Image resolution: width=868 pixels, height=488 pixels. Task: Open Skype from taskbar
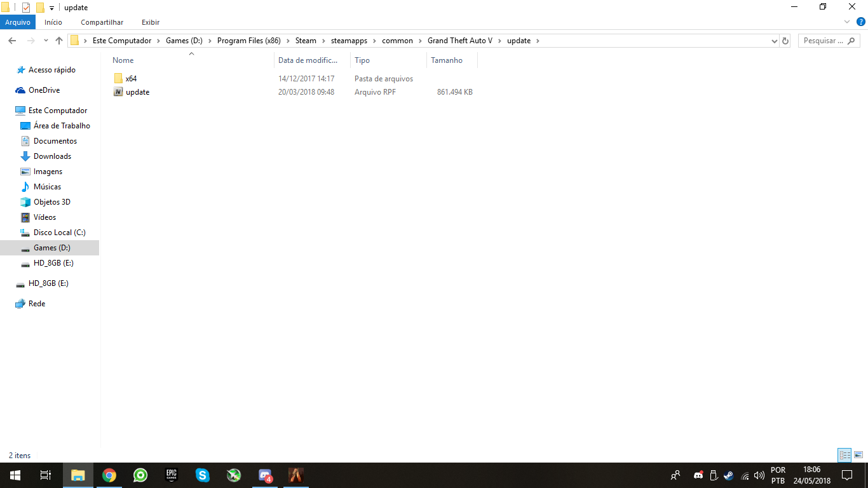pyautogui.click(x=203, y=475)
